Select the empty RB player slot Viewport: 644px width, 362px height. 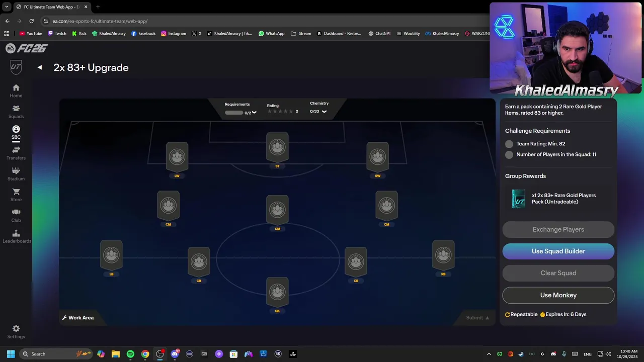(443, 255)
